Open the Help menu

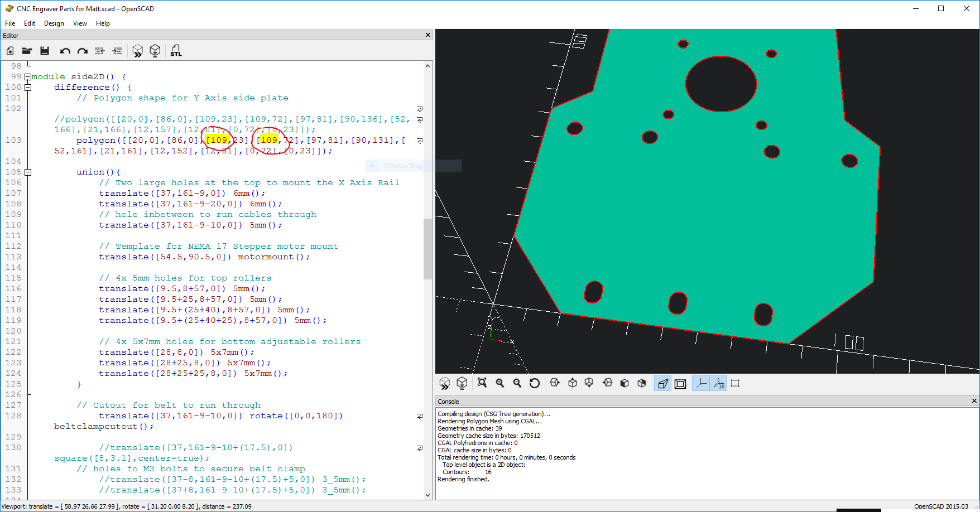click(x=103, y=23)
